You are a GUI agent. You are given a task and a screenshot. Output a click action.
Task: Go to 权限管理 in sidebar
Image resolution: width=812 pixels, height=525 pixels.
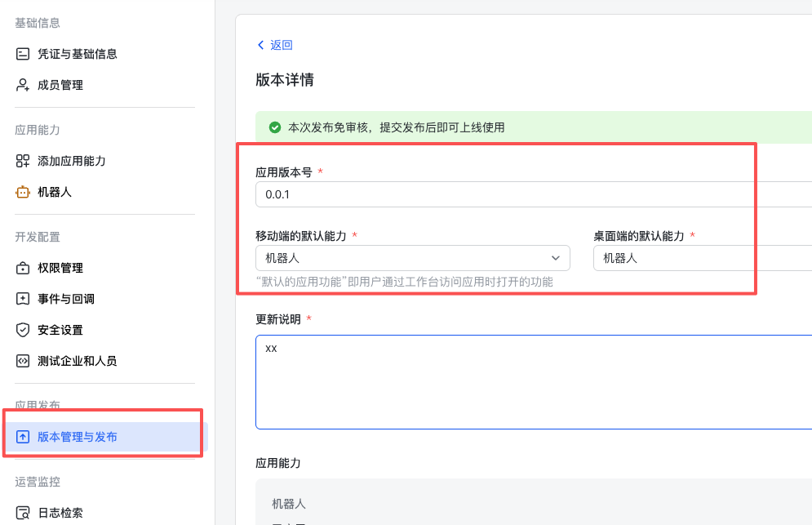60,268
